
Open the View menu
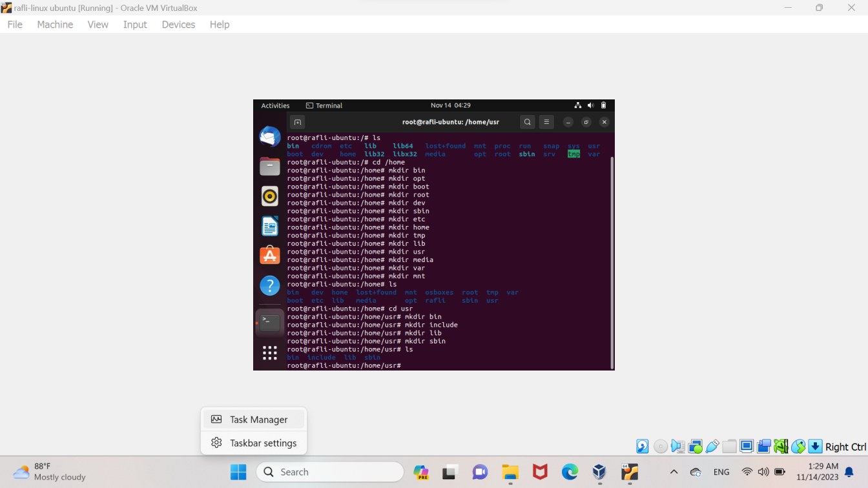98,25
